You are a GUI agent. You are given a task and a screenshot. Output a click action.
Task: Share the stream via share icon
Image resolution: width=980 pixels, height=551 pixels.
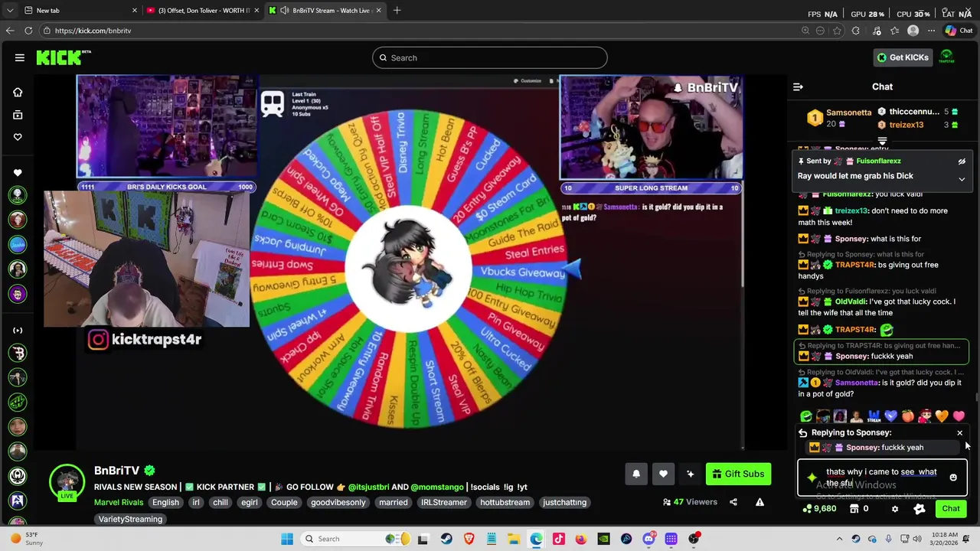[x=733, y=503]
